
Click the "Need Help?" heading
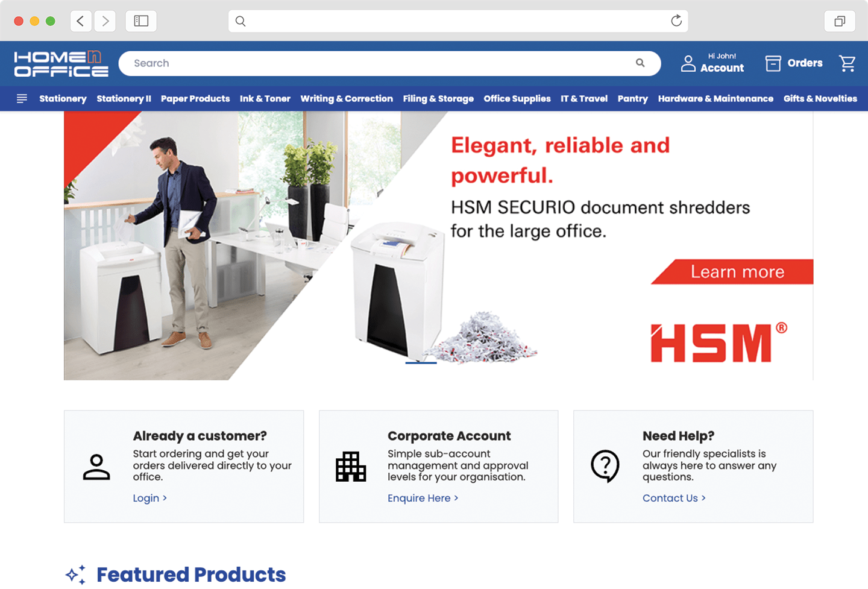coord(678,436)
